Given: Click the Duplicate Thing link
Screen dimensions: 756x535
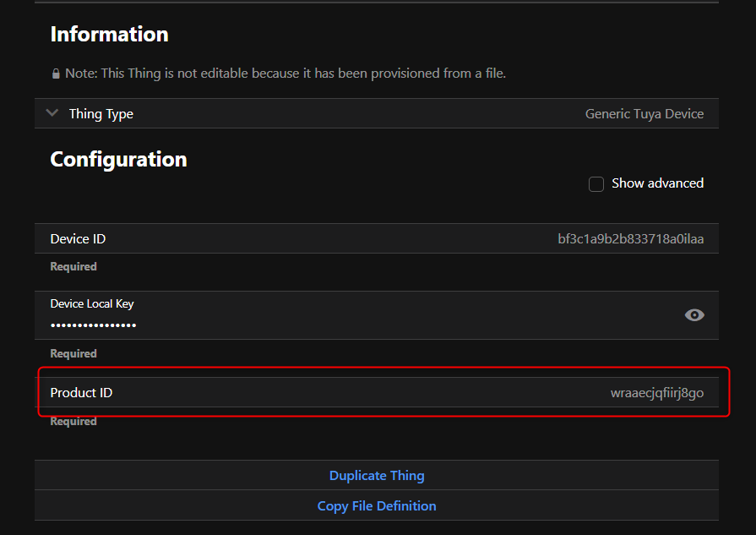Looking at the screenshot, I should pyautogui.click(x=377, y=476).
